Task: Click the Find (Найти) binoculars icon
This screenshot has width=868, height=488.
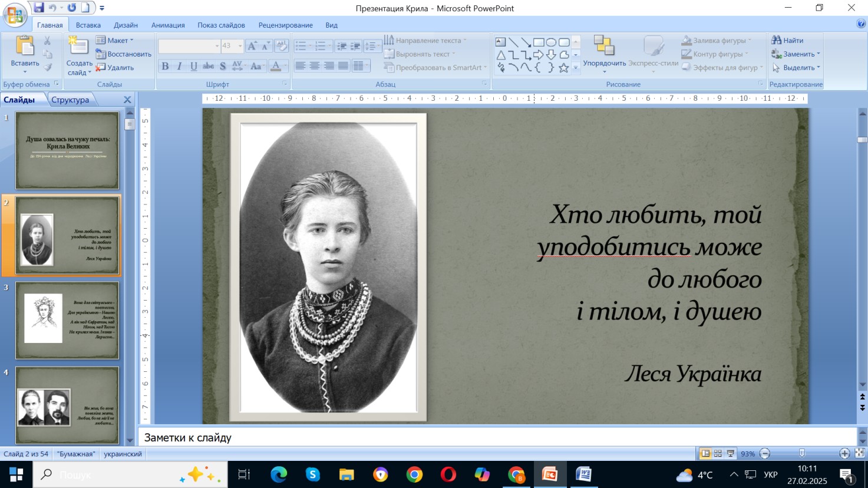Action: [777, 40]
